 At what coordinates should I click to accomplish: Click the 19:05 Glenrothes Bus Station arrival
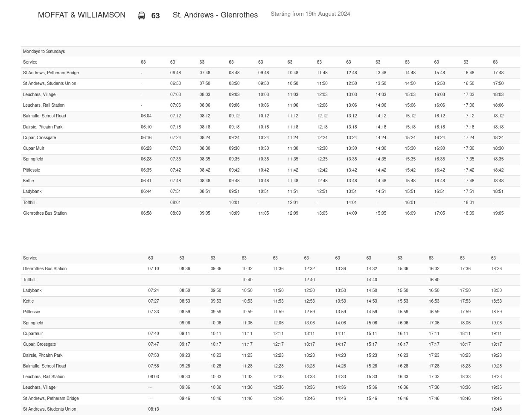pyautogui.click(x=498, y=213)
